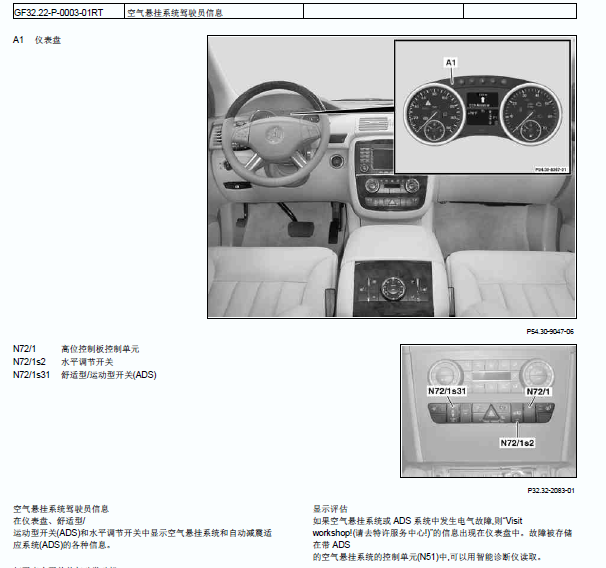
Task: Click the line 应系统(ADS)的各种信息。
Action: click(x=62, y=545)
